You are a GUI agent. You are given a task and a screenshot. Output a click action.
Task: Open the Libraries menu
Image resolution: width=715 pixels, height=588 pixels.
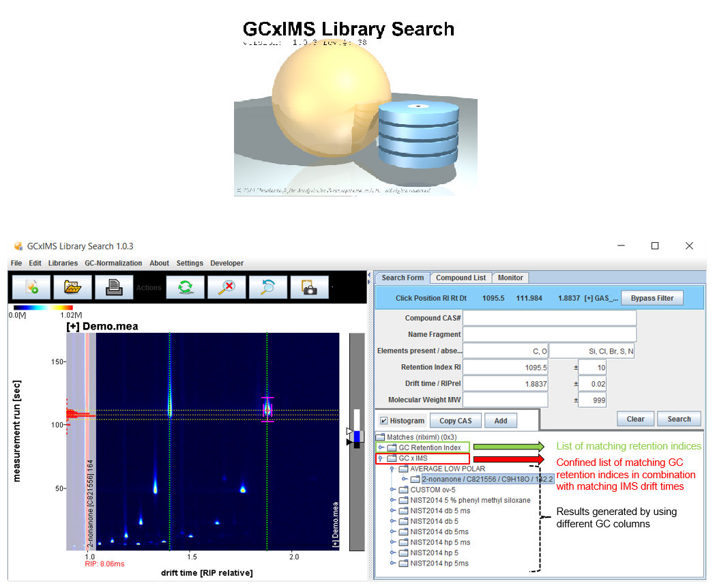point(63,263)
